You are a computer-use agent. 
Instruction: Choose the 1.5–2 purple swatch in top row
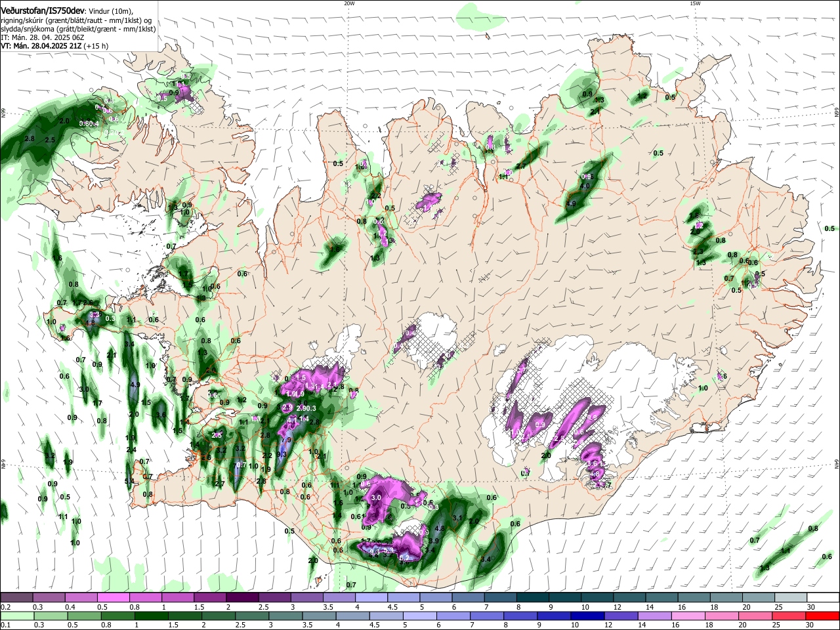[x=210, y=597]
